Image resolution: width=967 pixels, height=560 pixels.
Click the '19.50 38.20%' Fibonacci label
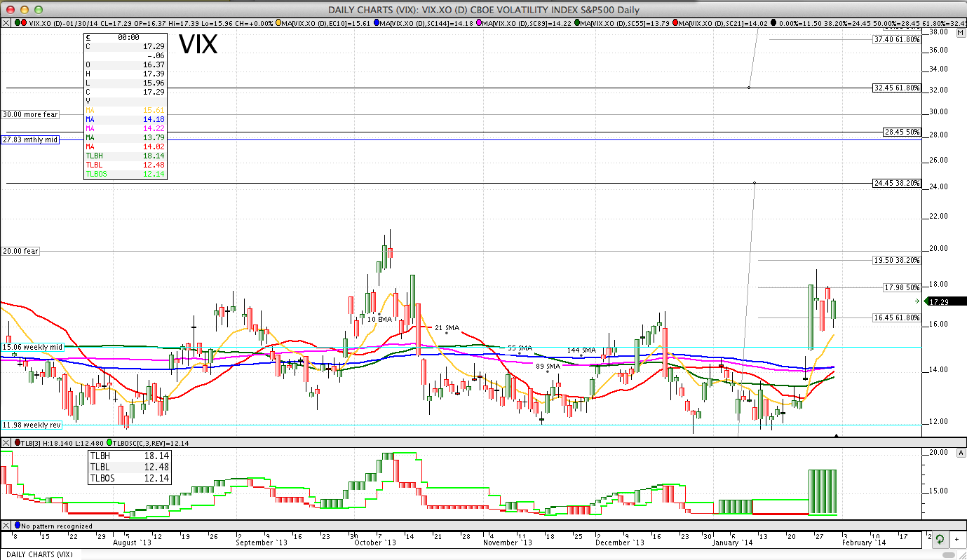[896, 260]
